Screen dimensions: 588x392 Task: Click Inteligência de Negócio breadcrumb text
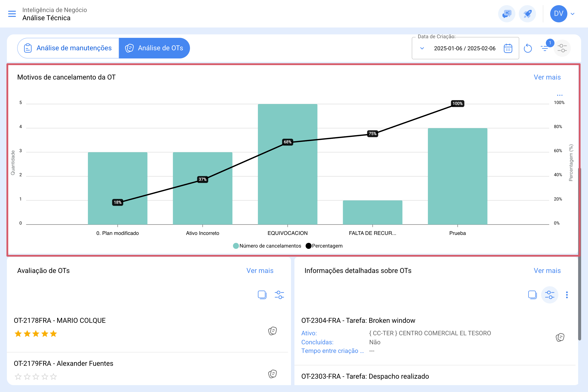pyautogui.click(x=55, y=10)
